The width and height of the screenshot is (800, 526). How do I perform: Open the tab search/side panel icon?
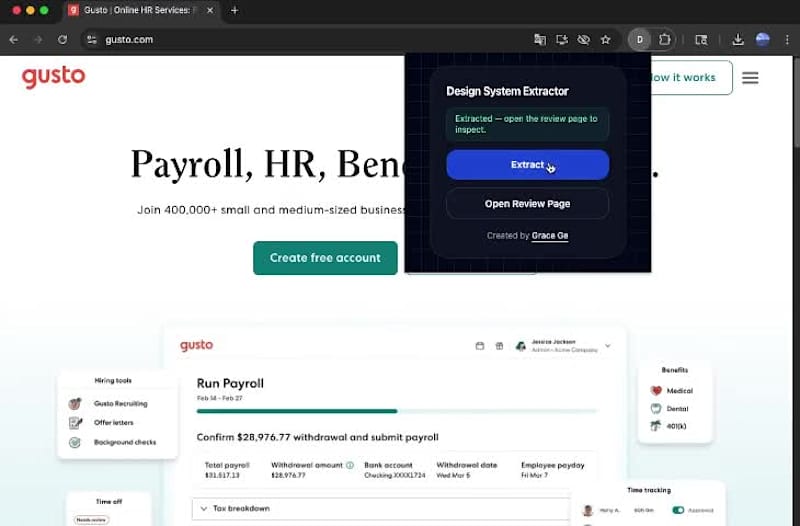[702, 40]
